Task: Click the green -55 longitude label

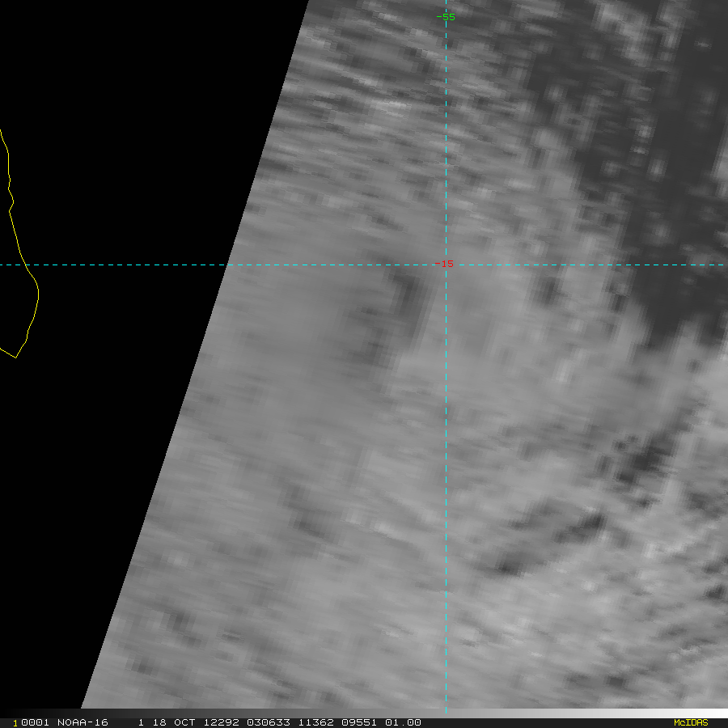Action: pyautogui.click(x=446, y=17)
